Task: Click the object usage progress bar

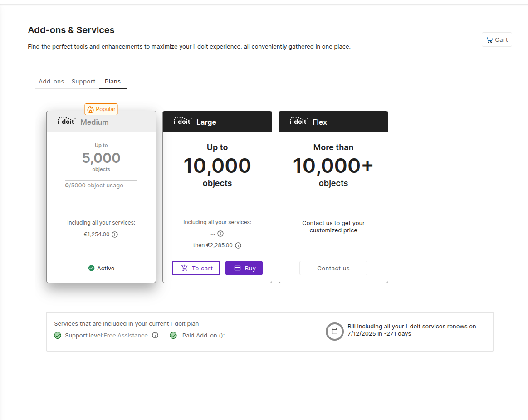Action: pos(101,181)
